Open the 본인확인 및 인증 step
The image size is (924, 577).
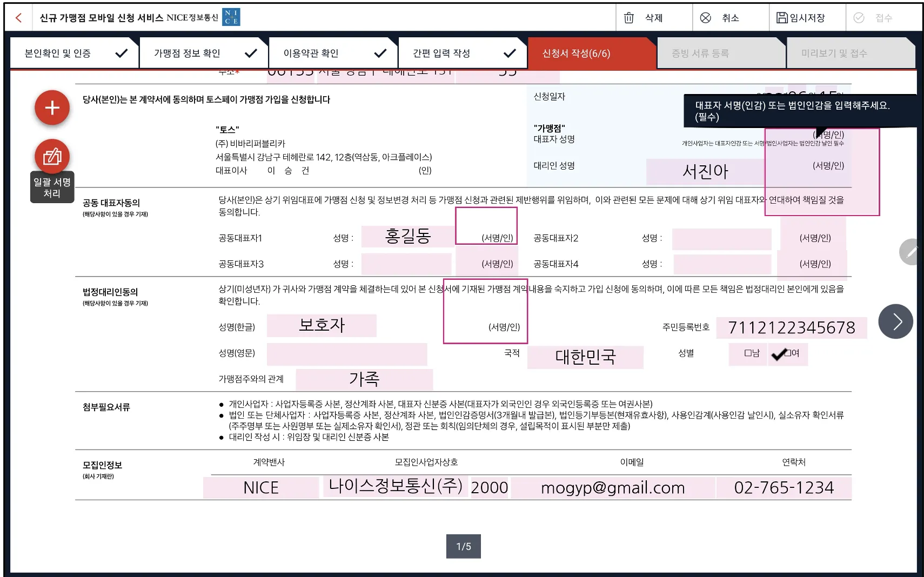pos(74,53)
